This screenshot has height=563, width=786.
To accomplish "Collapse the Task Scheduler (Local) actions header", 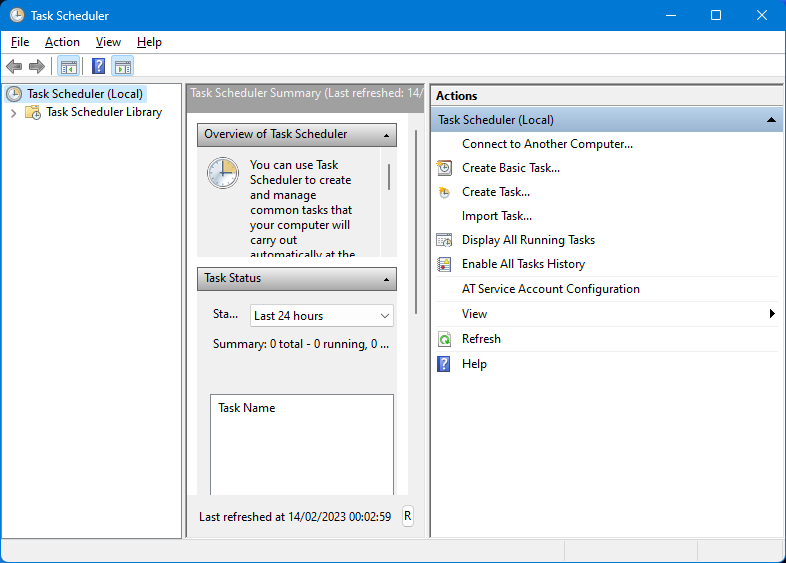I will point(771,120).
